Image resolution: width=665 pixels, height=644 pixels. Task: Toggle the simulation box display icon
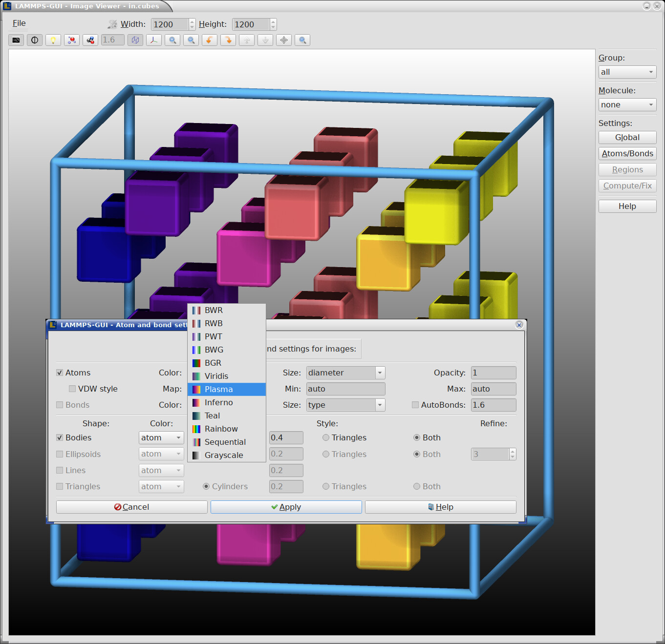[135, 40]
